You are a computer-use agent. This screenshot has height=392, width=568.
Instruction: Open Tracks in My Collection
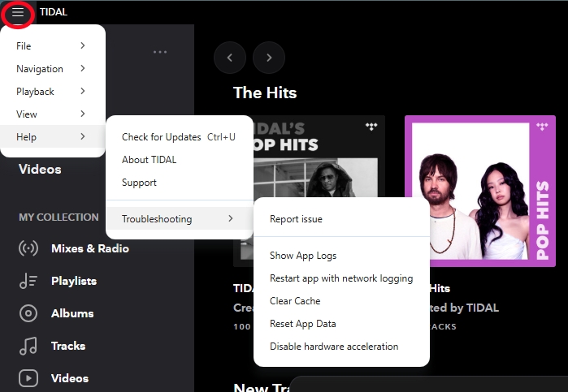click(68, 346)
